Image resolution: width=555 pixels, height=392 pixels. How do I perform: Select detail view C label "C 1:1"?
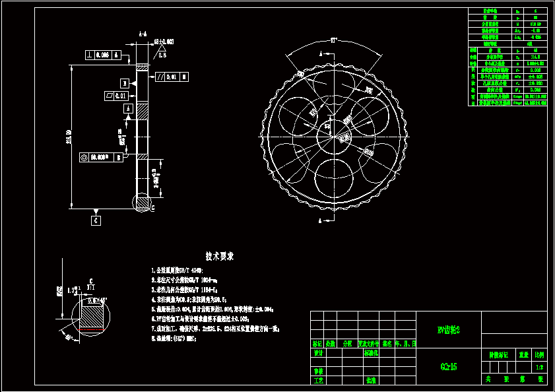[90, 284]
